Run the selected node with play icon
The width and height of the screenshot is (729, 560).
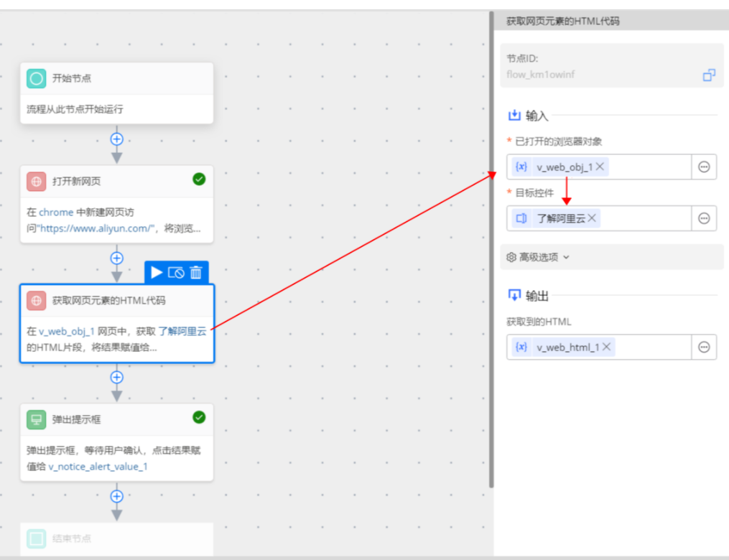click(157, 272)
